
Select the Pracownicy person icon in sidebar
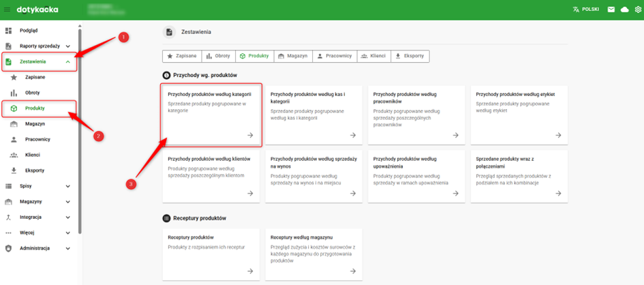[x=14, y=140]
